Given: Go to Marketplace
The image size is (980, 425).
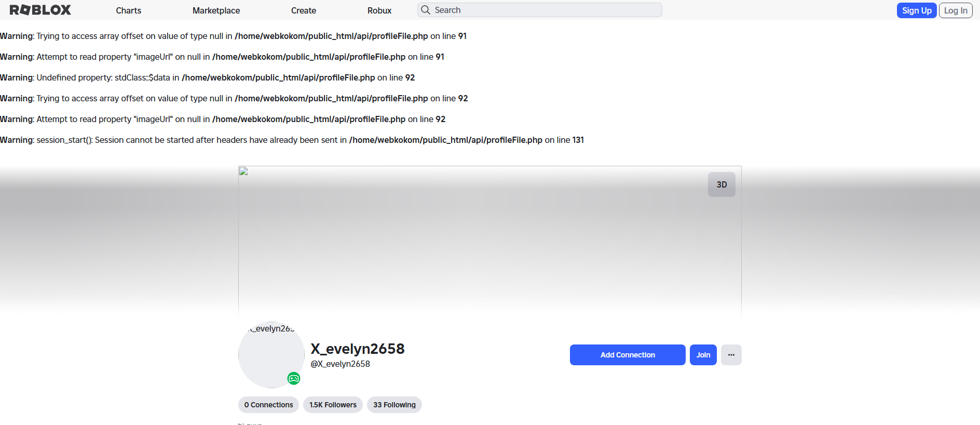Looking at the screenshot, I should click(216, 10).
